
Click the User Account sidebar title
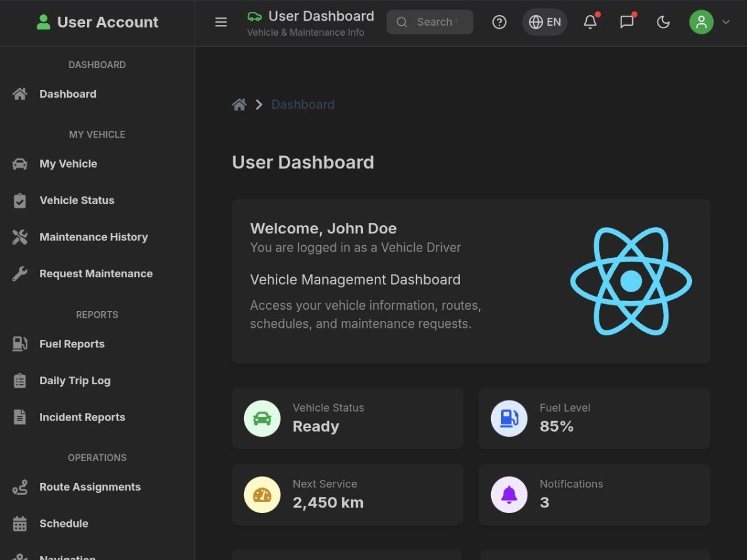[x=108, y=22]
